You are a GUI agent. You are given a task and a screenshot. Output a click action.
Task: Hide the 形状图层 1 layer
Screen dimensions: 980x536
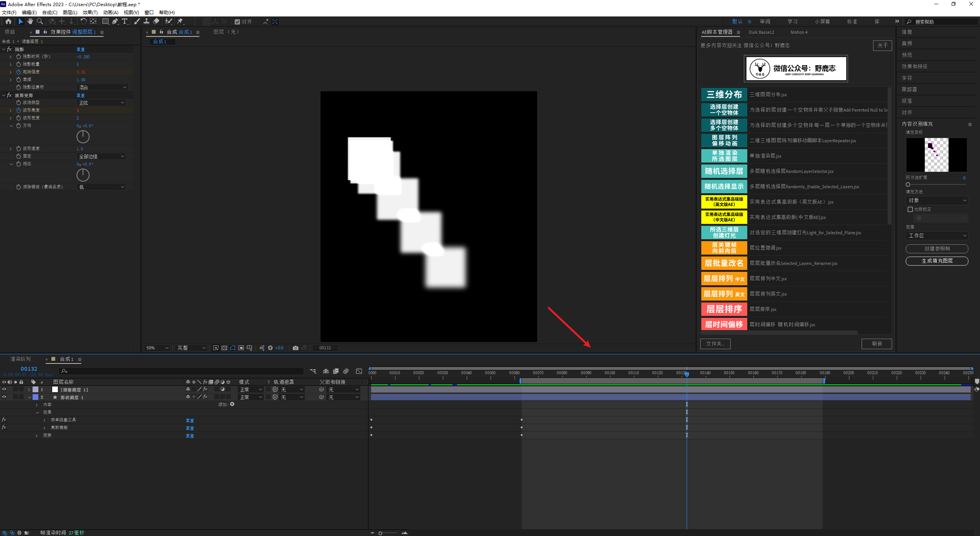(4, 397)
